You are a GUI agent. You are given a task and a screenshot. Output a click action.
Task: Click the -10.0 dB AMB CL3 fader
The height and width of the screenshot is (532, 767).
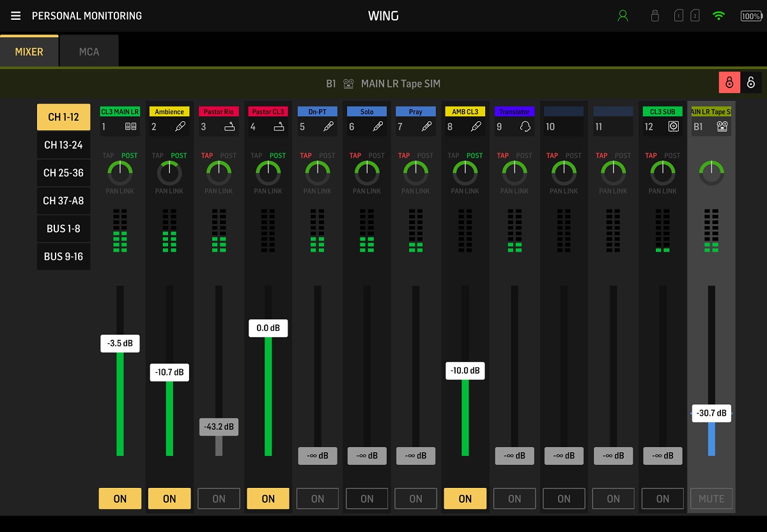tap(465, 371)
